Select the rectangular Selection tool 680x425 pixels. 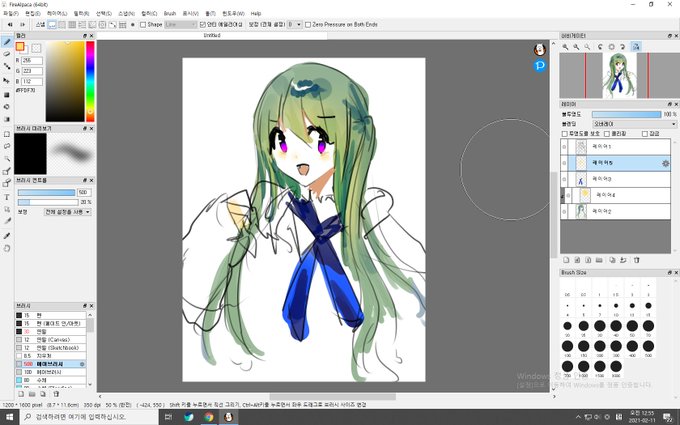click(7, 134)
